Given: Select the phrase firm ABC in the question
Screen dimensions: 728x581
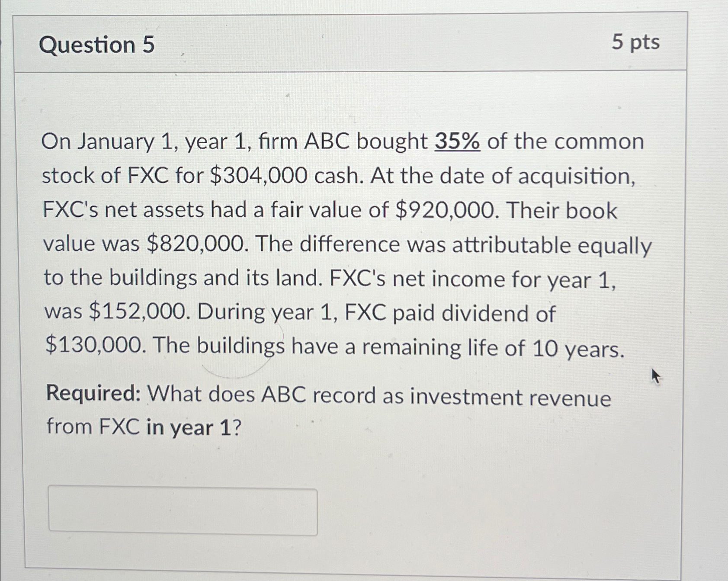Looking at the screenshot, I should 303,141.
